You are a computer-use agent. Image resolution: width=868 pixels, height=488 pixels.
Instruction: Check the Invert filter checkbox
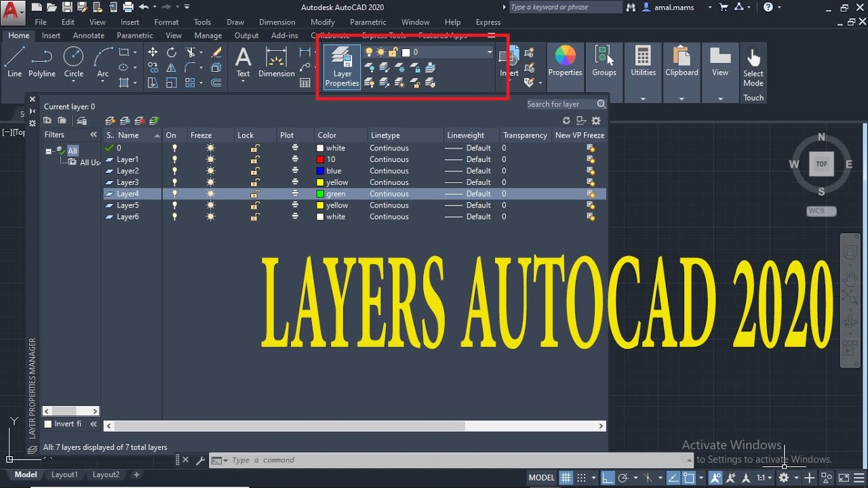tap(47, 424)
